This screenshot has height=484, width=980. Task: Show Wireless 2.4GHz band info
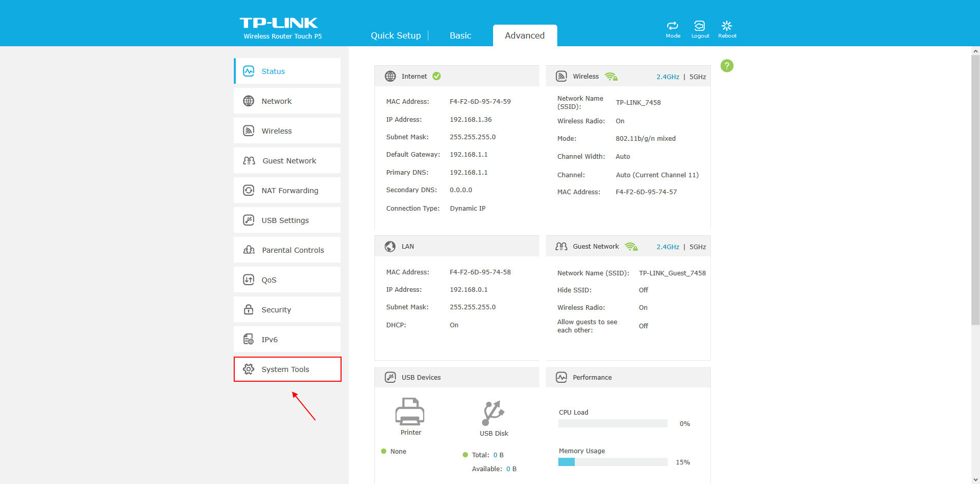(668, 77)
